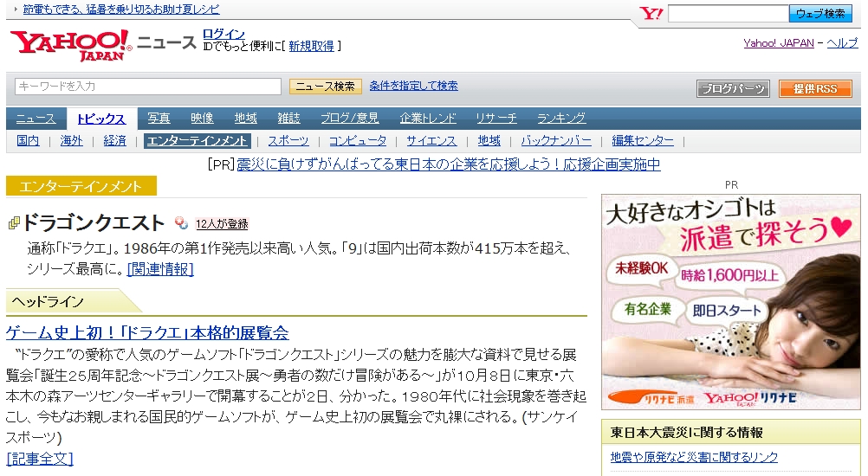Click the リクナビ派遣 job ad banner

(x=731, y=302)
